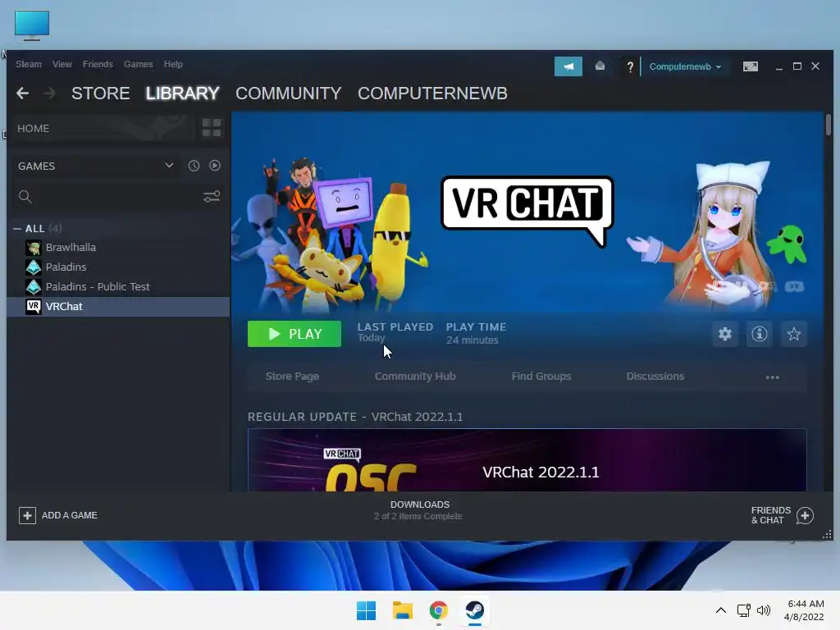
Task: Open Computernewb account dropdown
Action: click(x=685, y=66)
